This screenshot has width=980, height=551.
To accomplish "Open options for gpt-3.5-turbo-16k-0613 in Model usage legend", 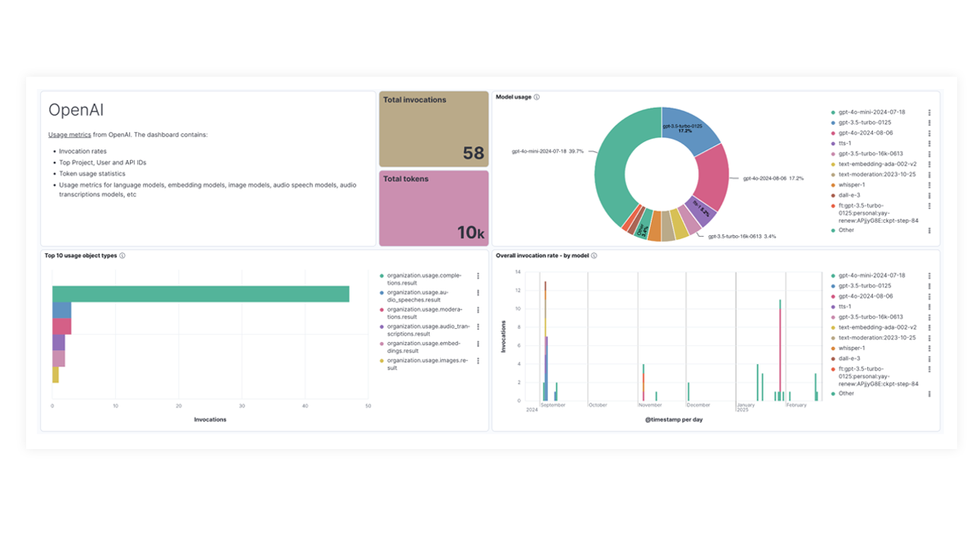I will coord(929,153).
